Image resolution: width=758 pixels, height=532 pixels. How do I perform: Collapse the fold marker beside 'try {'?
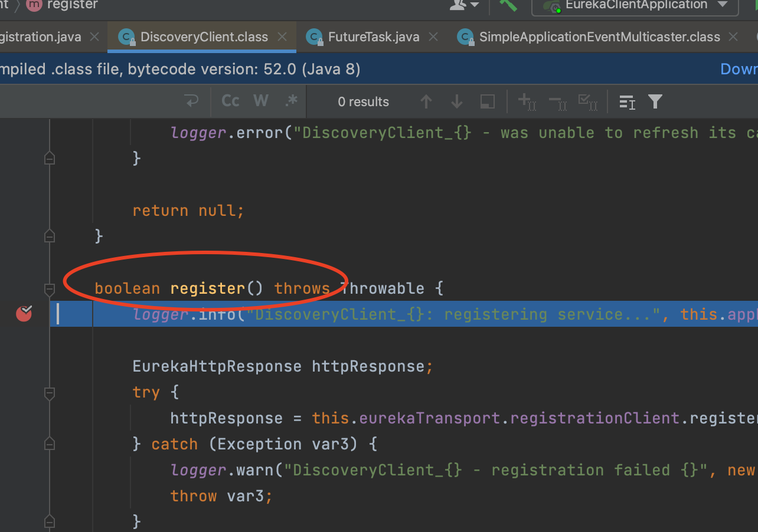tap(50, 392)
